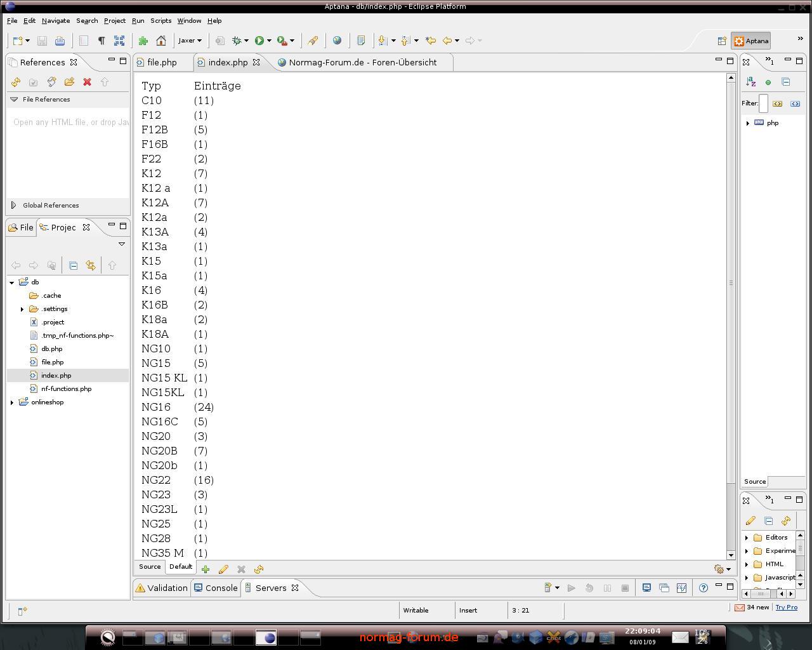This screenshot has width=812, height=650.
Task: Click the alphabetical sort icon in Outline panel
Action: pos(750,82)
